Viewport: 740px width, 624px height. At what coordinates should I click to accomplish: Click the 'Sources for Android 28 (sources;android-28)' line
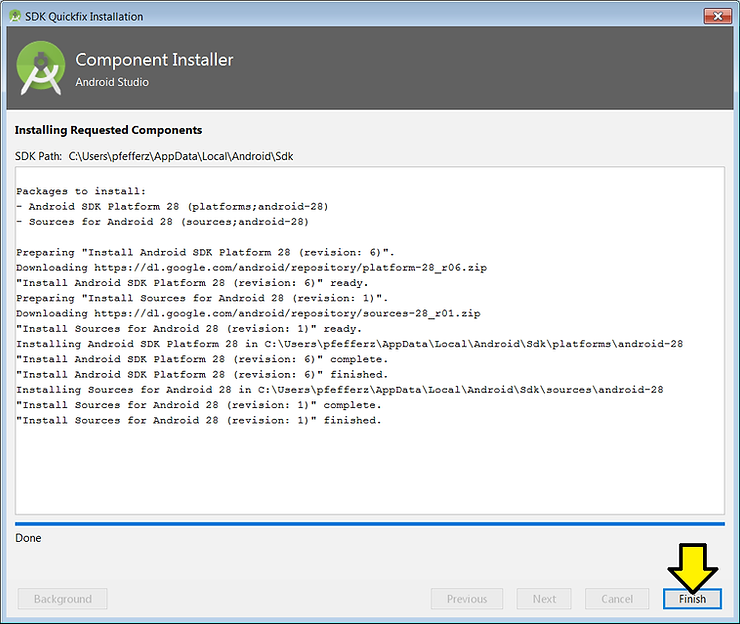[x=162, y=222]
